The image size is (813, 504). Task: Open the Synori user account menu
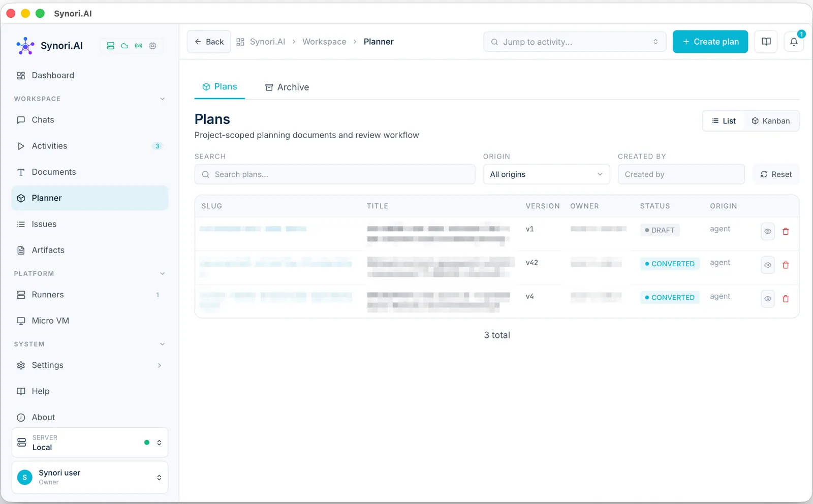(x=90, y=477)
